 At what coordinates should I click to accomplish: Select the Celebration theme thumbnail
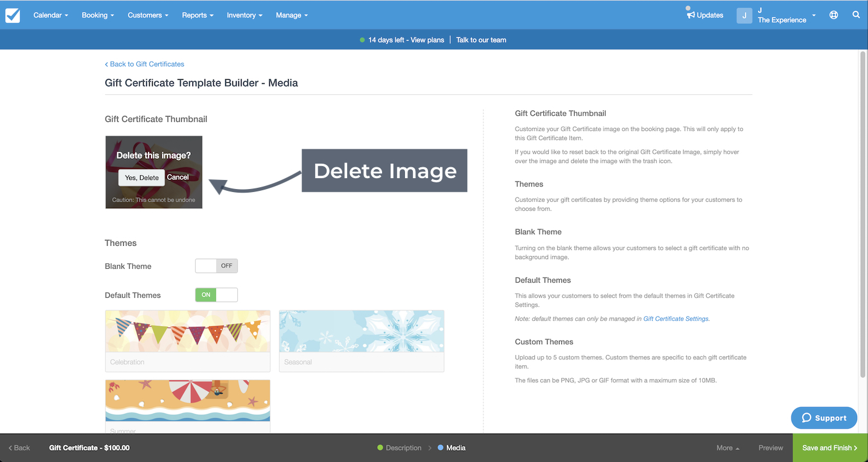click(188, 340)
